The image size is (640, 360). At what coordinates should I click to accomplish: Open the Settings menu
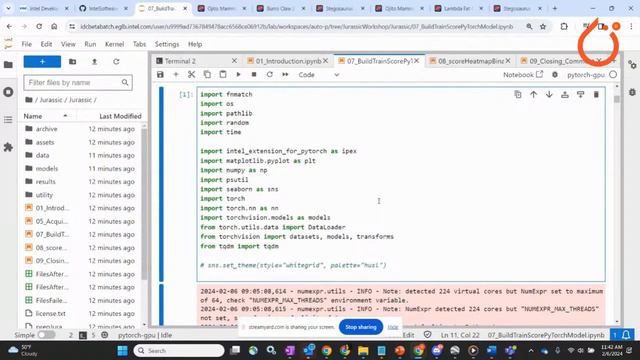tap(167, 44)
